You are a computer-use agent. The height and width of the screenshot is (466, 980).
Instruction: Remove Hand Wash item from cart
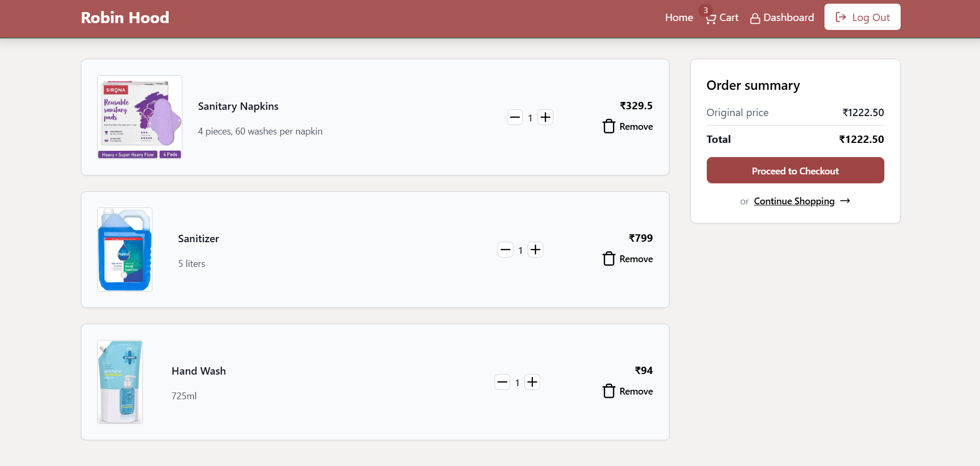tap(627, 391)
